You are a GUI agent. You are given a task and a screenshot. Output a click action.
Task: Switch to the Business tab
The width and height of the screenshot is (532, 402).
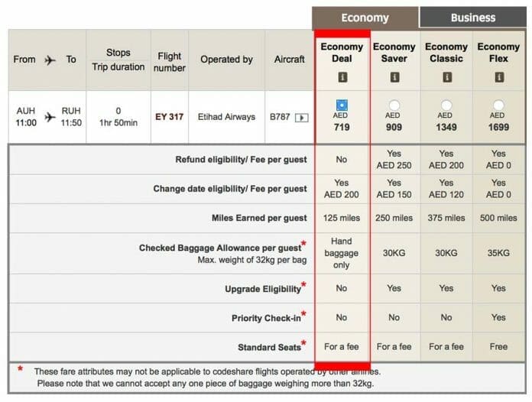tap(473, 18)
